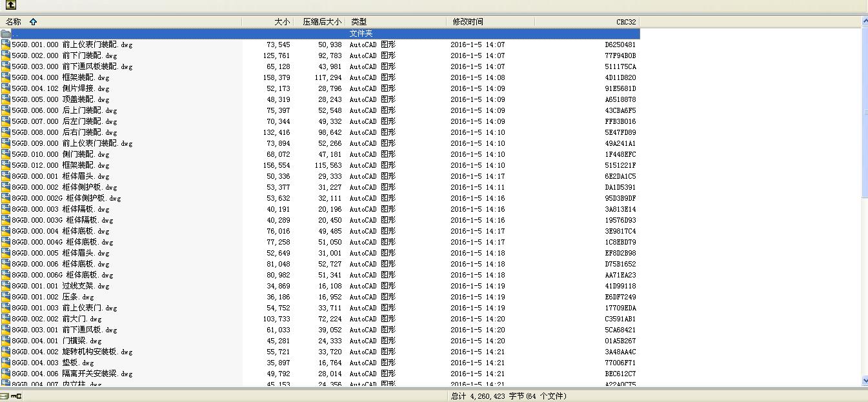Click the up one level arrow icon
Screen dimensions: 868x402
pyautogui.click(x=11, y=5)
